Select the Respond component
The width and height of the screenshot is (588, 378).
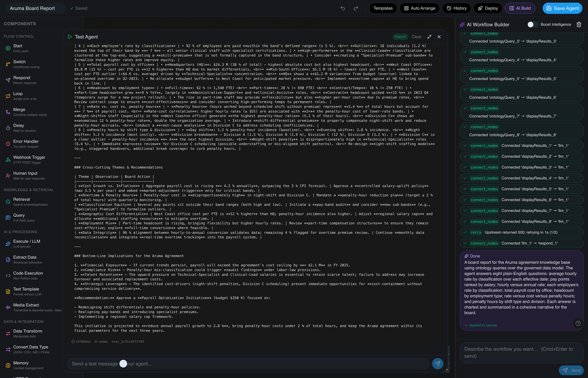coord(32,80)
